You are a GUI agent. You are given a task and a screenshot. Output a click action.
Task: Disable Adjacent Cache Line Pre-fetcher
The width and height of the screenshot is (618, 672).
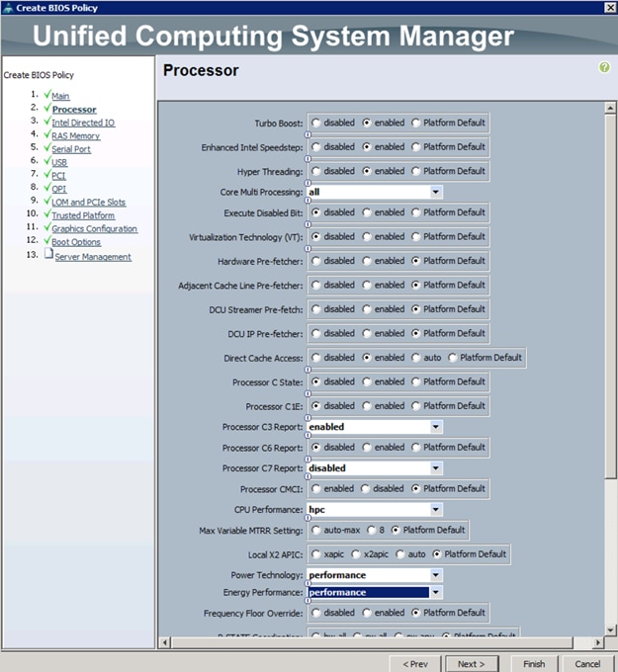click(316, 285)
